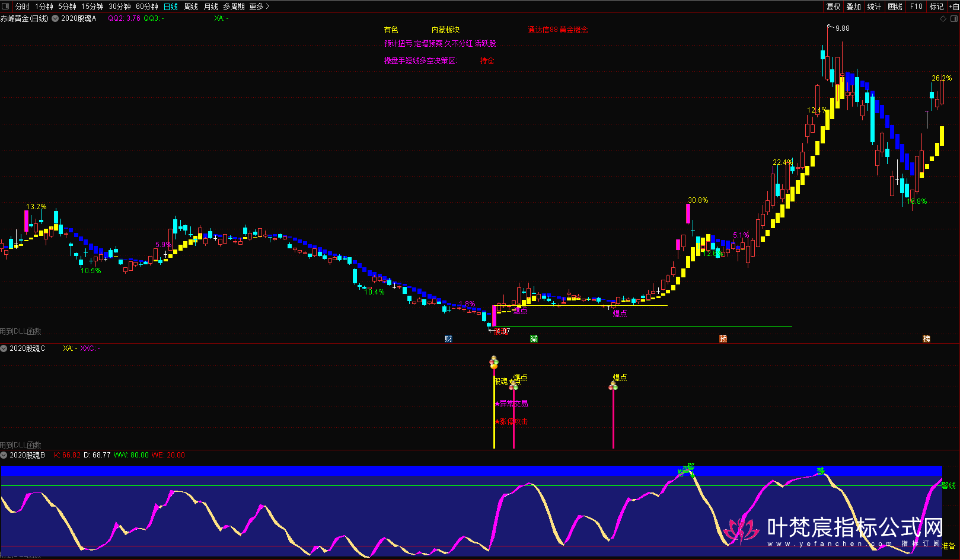Screen dimensions: 960x560
Task: Open the 多周期 multi-period view
Action: pos(234,7)
